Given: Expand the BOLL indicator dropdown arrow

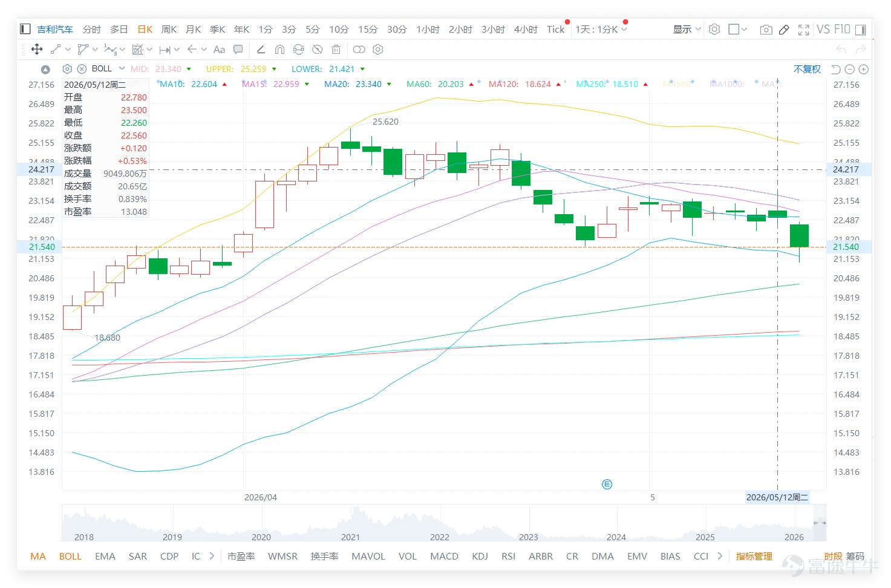Looking at the screenshot, I should point(122,68).
